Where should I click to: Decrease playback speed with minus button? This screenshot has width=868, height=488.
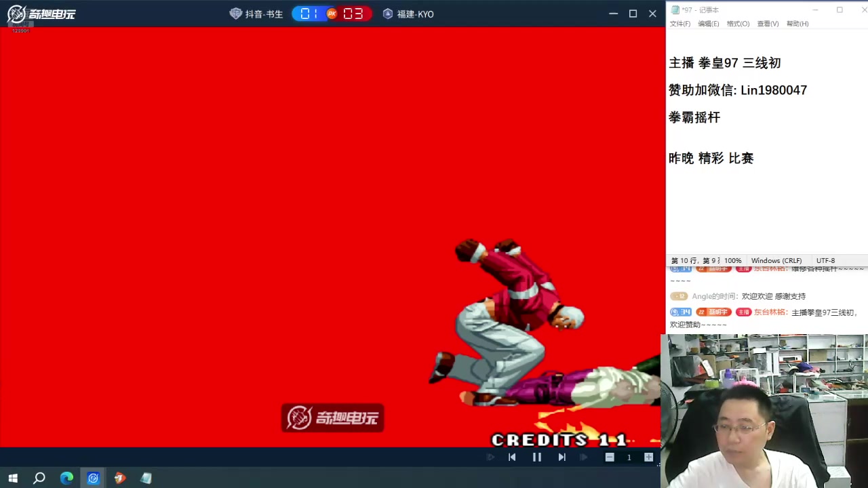click(610, 457)
